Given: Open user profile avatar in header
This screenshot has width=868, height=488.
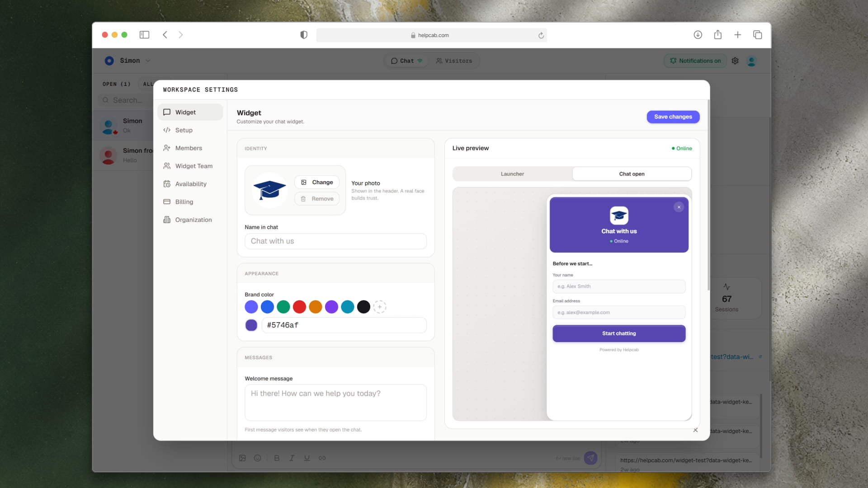Looking at the screenshot, I should pos(751,61).
